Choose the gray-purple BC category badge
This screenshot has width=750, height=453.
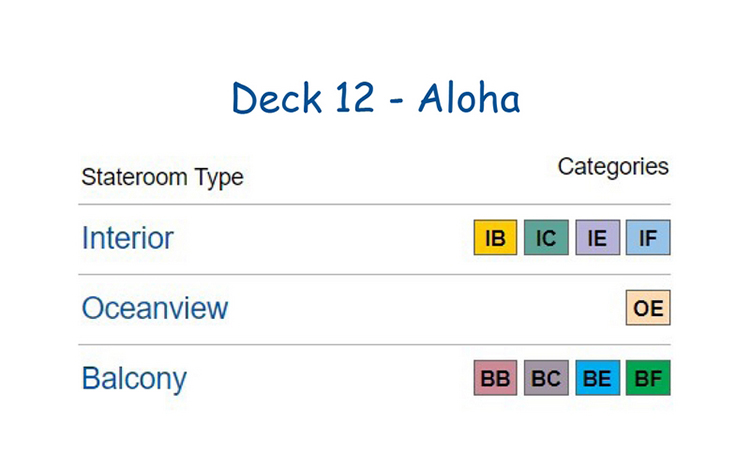click(x=546, y=378)
